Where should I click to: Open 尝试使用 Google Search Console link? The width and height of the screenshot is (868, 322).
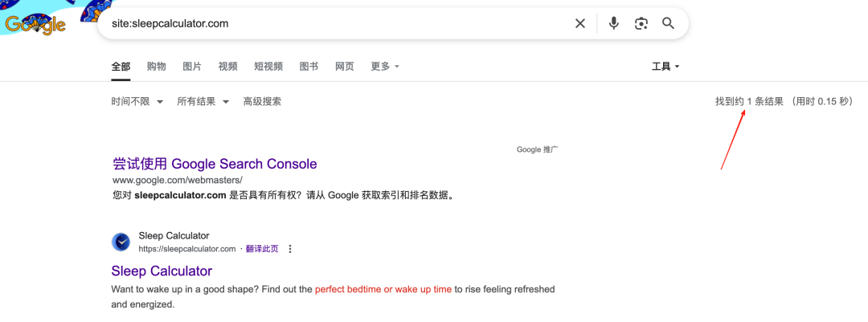pos(215,164)
